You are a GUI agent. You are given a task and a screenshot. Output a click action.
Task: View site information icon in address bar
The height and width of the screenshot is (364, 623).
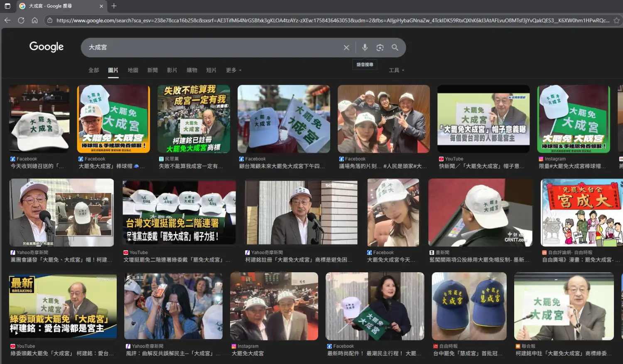click(x=50, y=20)
